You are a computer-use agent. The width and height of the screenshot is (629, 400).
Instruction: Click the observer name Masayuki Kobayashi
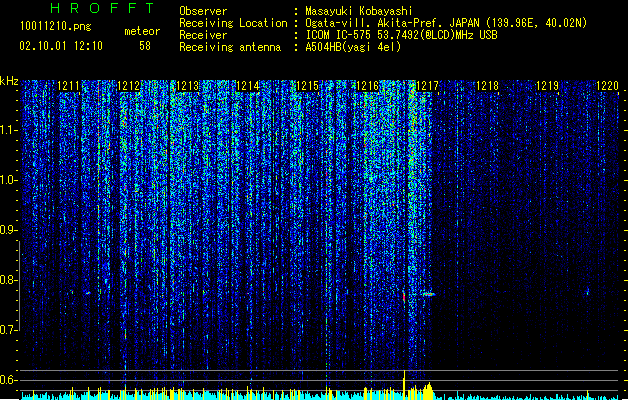(359, 11)
